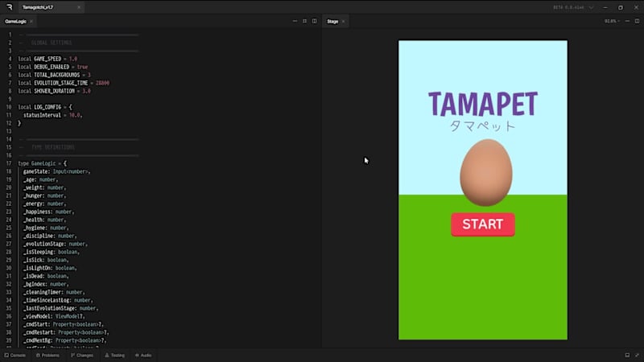Click TOTAL_BACKGROUNDS on line 6

click(56, 75)
